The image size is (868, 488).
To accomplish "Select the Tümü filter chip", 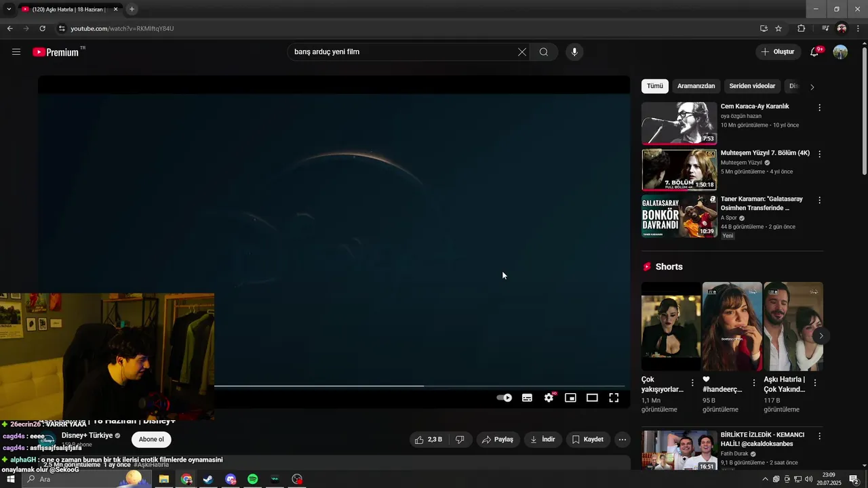I will 655,86.
